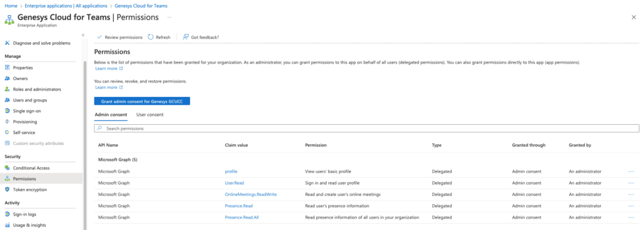Image resolution: width=644 pixels, height=230 pixels.
Task: Go to Home breadcrumb link
Action: (11, 6)
